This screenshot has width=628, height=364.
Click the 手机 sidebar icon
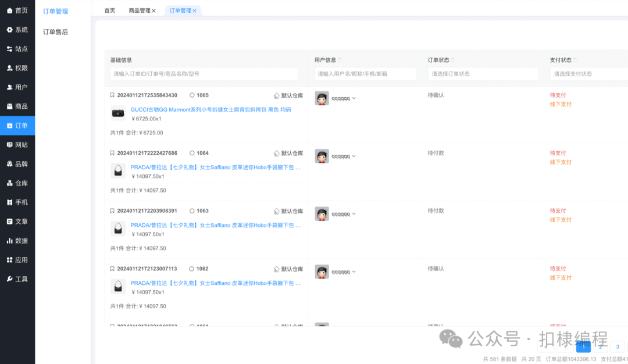click(17, 202)
